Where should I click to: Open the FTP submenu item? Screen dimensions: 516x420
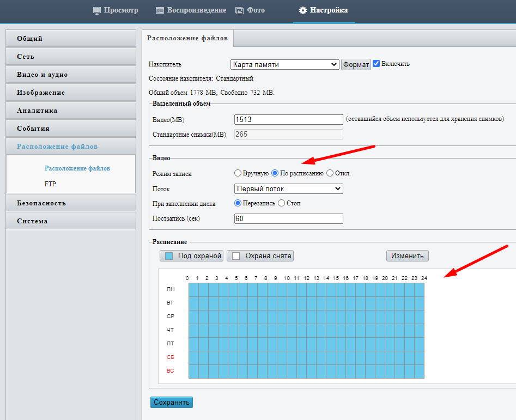pos(50,184)
